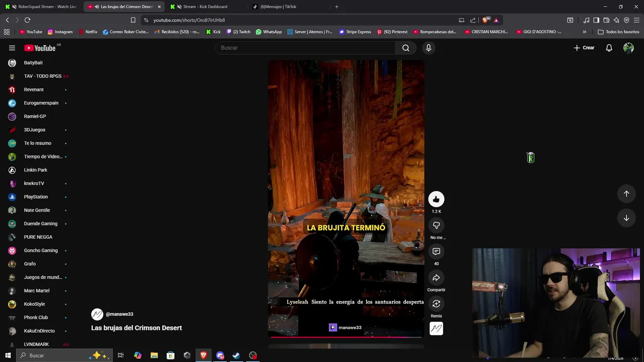Open the Windows Start menu
This screenshot has width=644, height=362.
[8, 355]
